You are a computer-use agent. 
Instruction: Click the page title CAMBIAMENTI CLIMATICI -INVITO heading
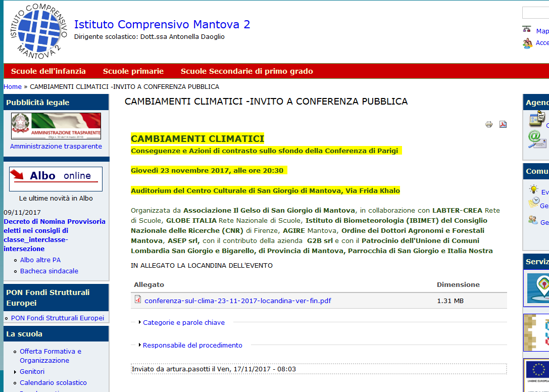[266, 101]
